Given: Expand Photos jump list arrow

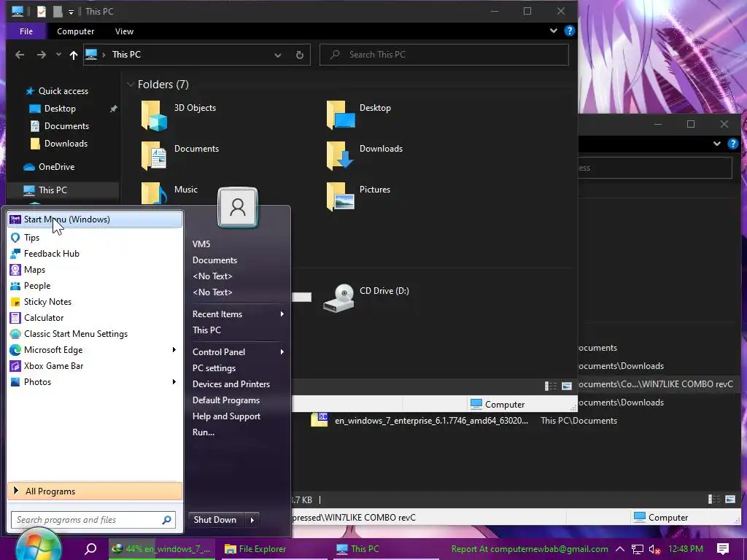Looking at the screenshot, I should pyautogui.click(x=174, y=382).
